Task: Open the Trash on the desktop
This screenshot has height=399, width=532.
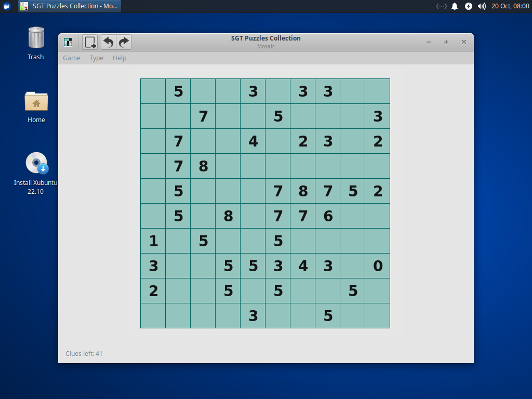Action: (35, 39)
